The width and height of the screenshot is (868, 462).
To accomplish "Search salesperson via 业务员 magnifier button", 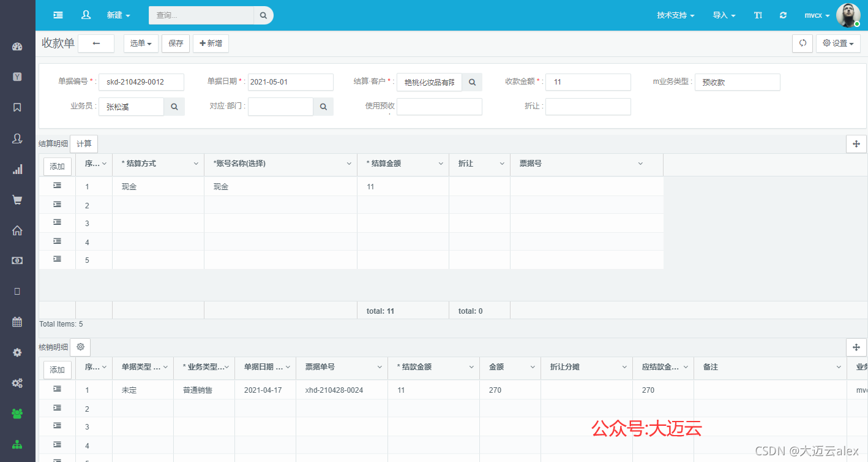I will 174,107.
